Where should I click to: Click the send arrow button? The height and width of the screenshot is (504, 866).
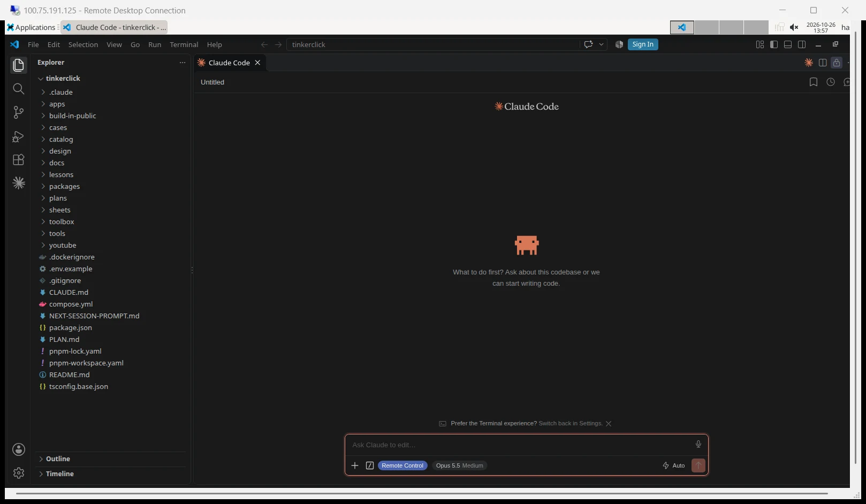(698, 465)
